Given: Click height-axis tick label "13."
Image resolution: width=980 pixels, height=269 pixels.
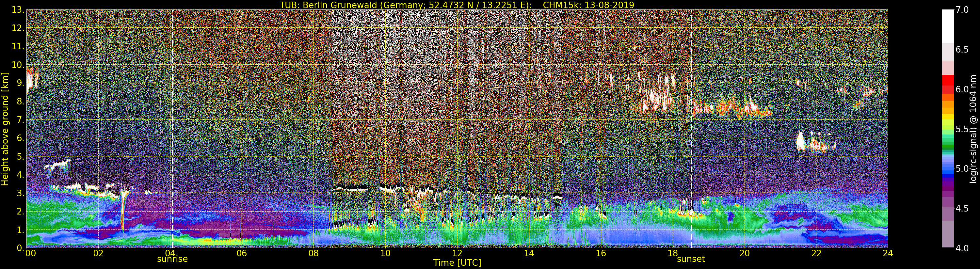Looking at the screenshot, I should click(x=18, y=10).
